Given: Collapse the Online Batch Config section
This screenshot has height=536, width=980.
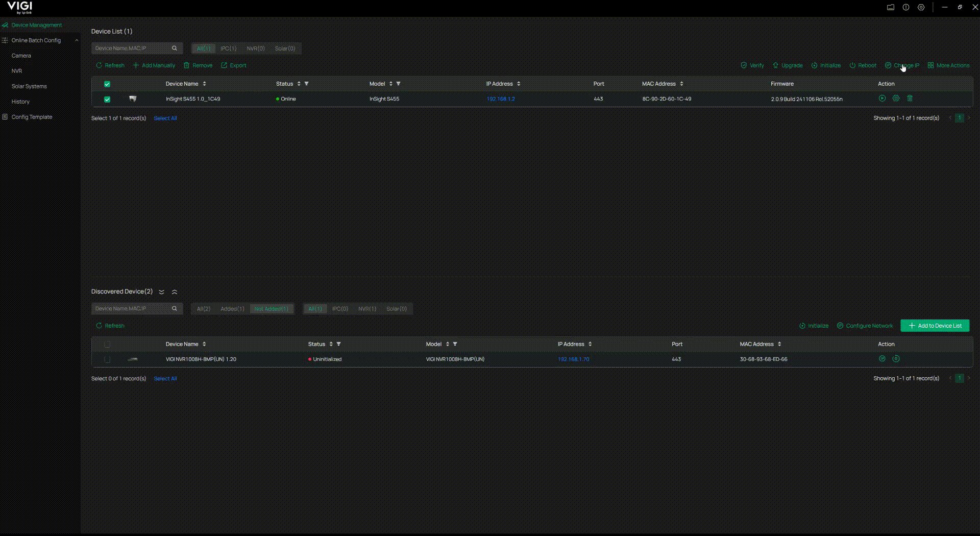Looking at the screenshot, I should click(x=77, y=40).
